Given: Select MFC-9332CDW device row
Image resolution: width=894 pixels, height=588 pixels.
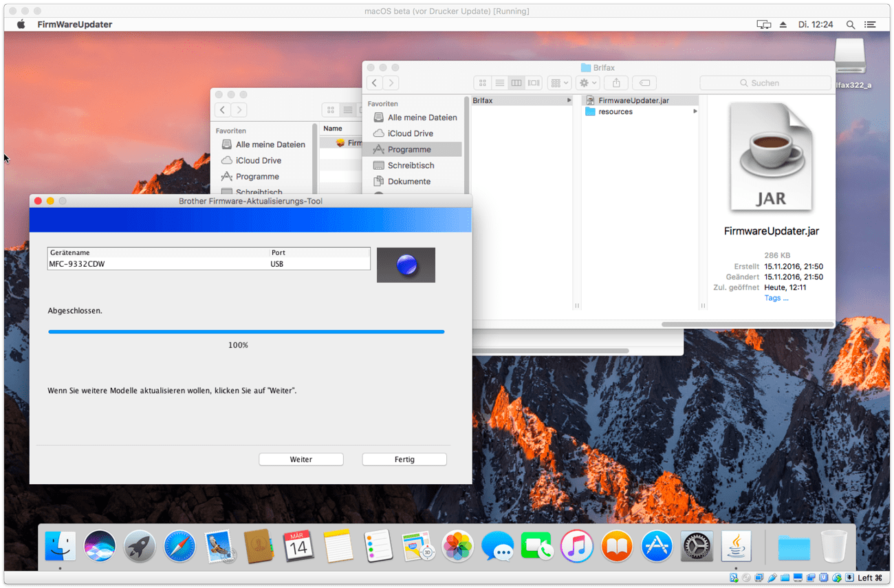Looking at the screenshot, I should point(208,263).
